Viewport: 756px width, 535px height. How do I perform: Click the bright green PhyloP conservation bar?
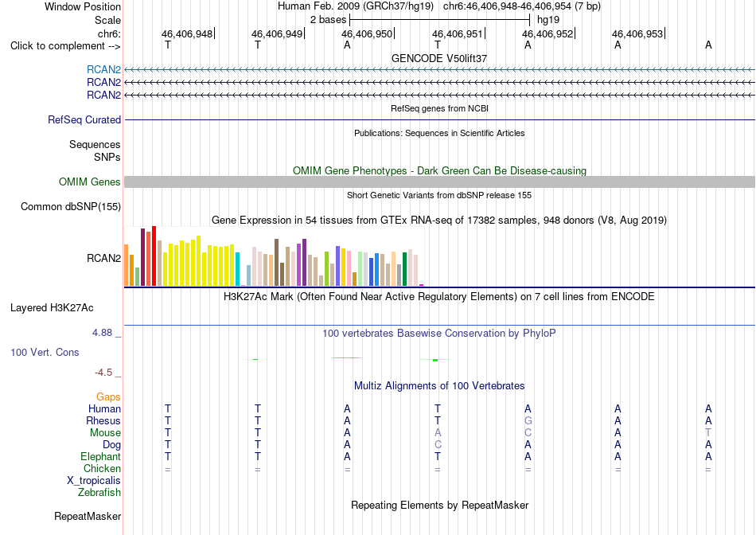tap(435, 360)
